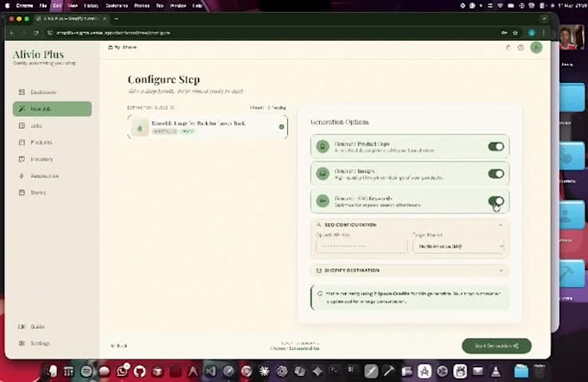The height and width of the screenshot is (382, 588).
Task: Open the user avatar menu
Action: click(x=536, y=48)
